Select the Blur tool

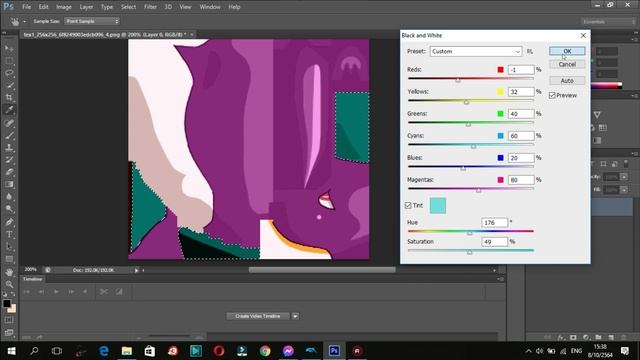(x=9, y=196)
